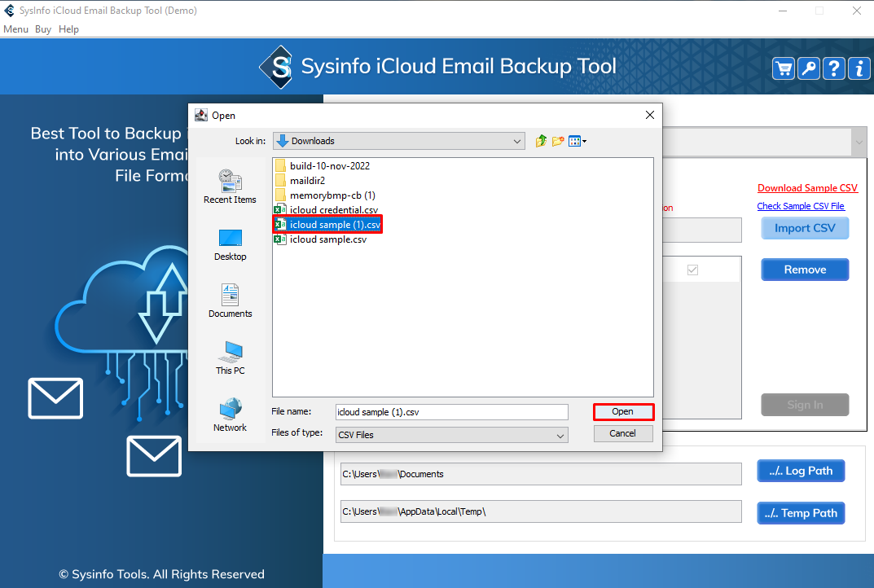Open This PC location
874x588 pixels.
click(230, 358)
